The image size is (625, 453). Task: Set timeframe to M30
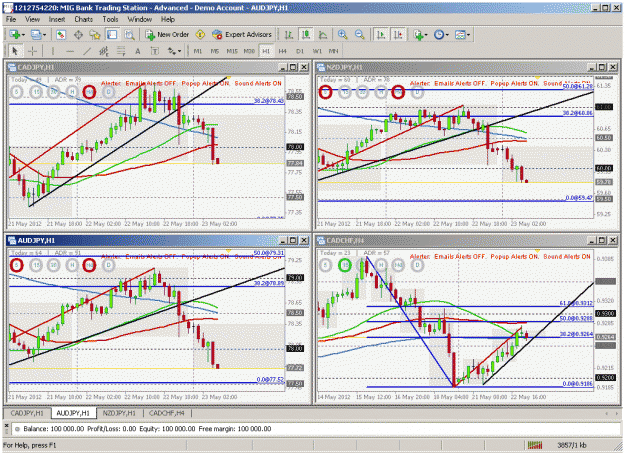[x=249, y=51]
